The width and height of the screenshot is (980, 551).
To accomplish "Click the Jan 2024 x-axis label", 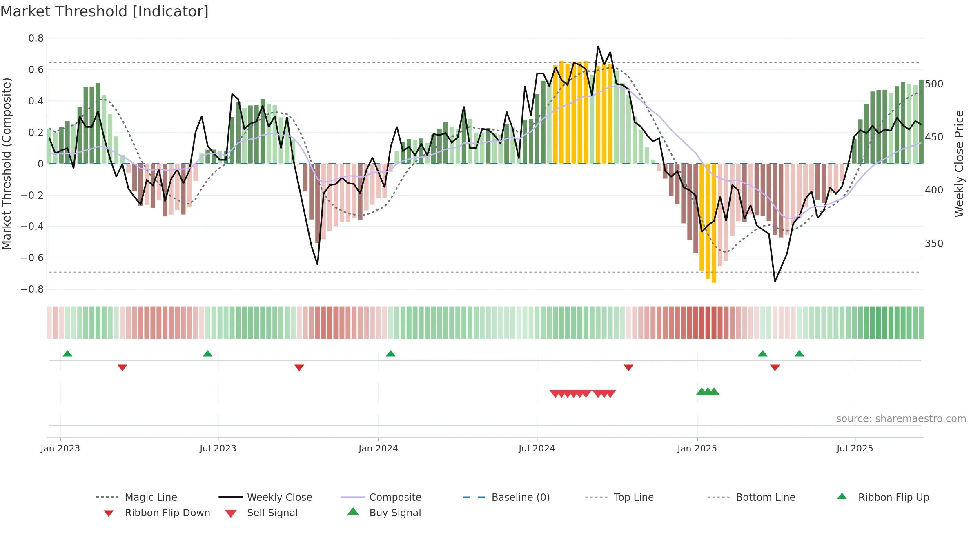I will pos(379,448).
